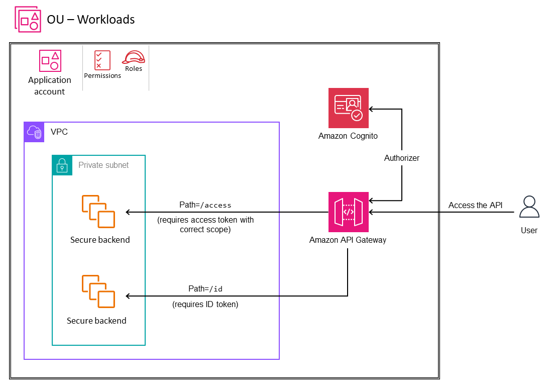Click the 'OU – Workloads' title text

tap(91, 20)
